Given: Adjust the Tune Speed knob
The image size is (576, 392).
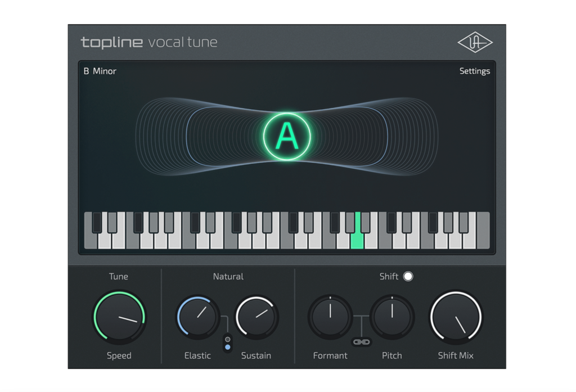Looking at the screenshot, I should pos(119,316).
